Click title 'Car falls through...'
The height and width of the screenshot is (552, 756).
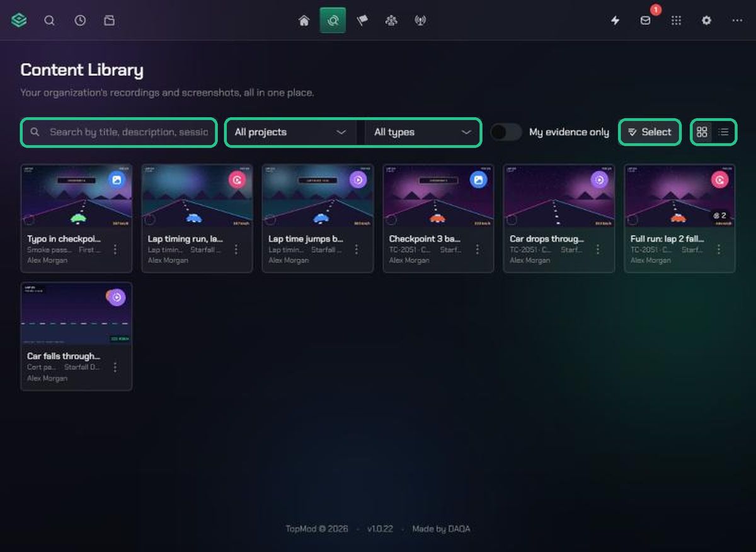pyautogui.click(x=64, y=356)
